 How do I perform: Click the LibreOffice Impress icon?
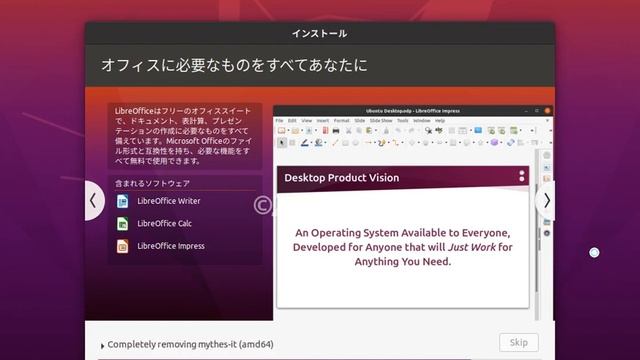[122, 246]
